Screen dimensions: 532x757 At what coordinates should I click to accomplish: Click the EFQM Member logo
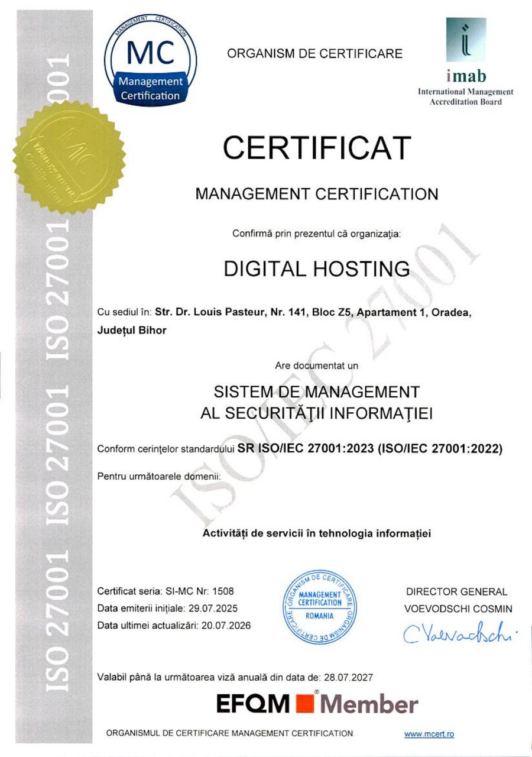coord(317,704)
